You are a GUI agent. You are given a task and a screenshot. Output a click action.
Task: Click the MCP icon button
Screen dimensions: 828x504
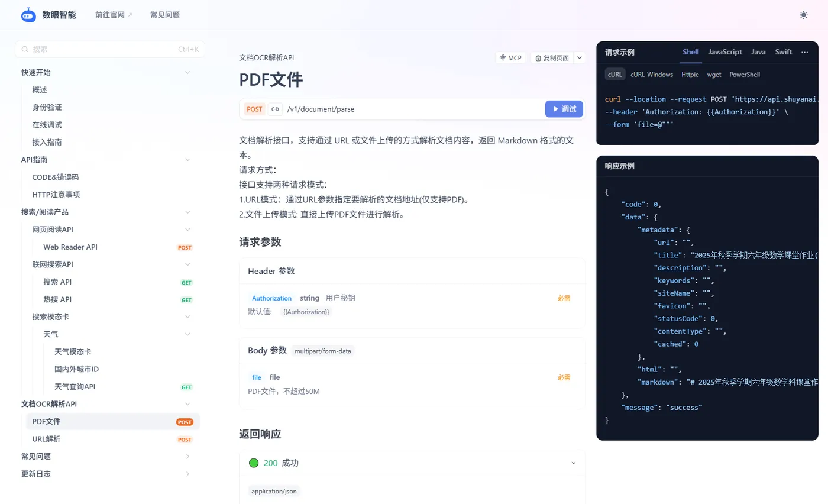pos(510,57)
